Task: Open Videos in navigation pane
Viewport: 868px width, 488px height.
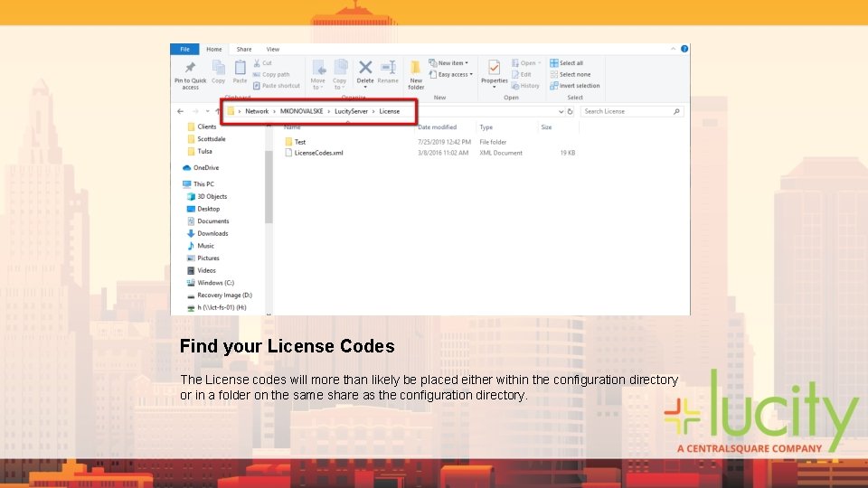Action: tap(206, 270)
